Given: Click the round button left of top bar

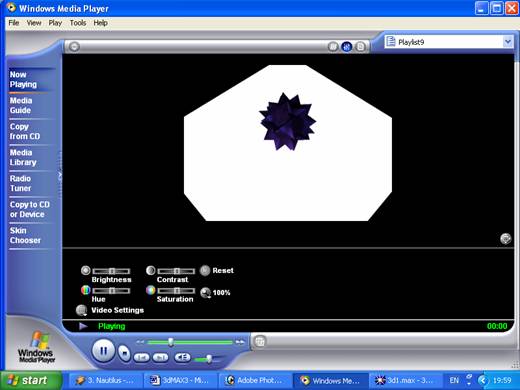Looking at the screenshot, I should coord(74,47).
